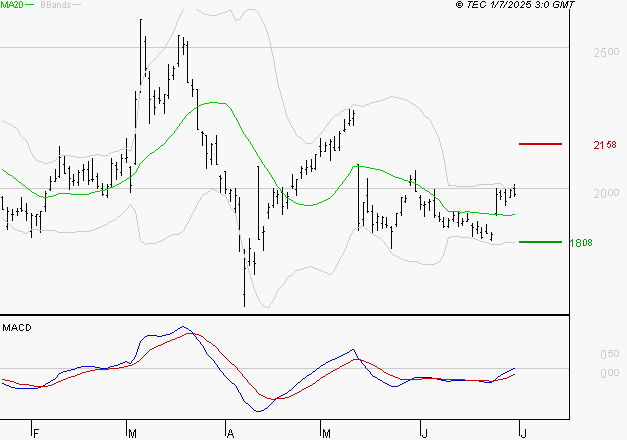Click the A month marker on time axis
Viewport: 627px width, 440px height.
pyautogui.click(x=230, y=434)
